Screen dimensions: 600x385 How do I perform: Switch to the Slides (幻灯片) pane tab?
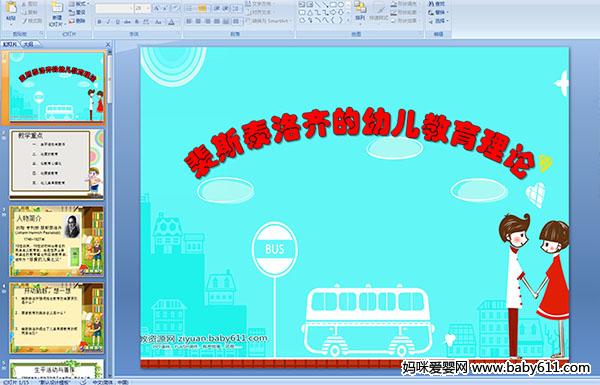10,44
